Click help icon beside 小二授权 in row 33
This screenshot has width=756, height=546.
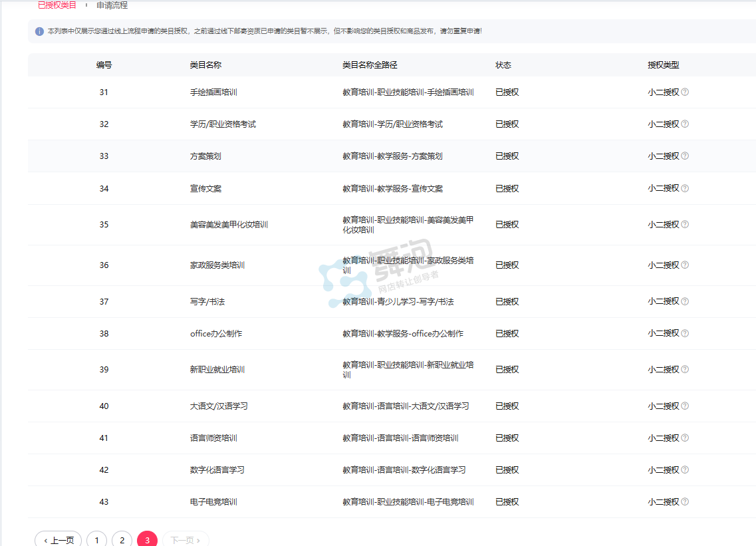coord(685,156)
